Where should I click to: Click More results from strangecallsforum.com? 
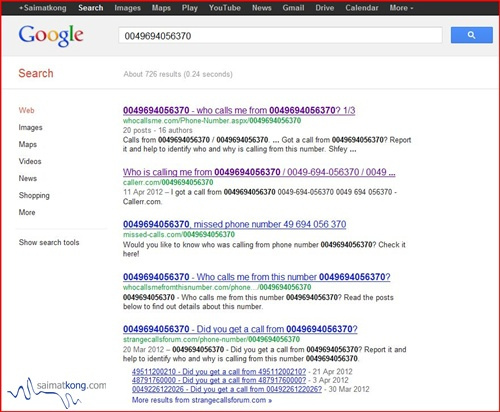point(202,400)
